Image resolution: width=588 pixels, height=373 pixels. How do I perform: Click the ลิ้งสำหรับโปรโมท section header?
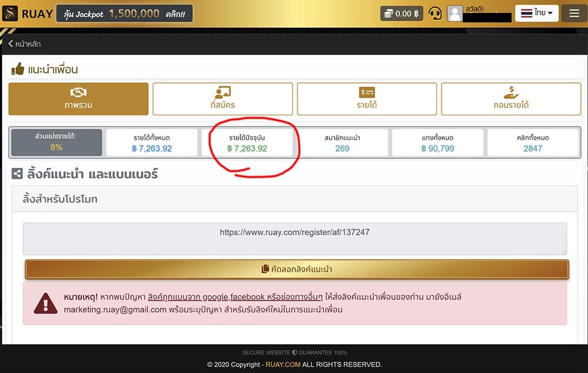(x=295, y=199)
